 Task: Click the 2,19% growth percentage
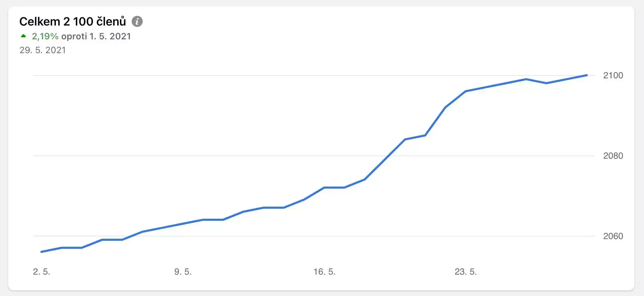pyautogui.click(x=45, y=36)
